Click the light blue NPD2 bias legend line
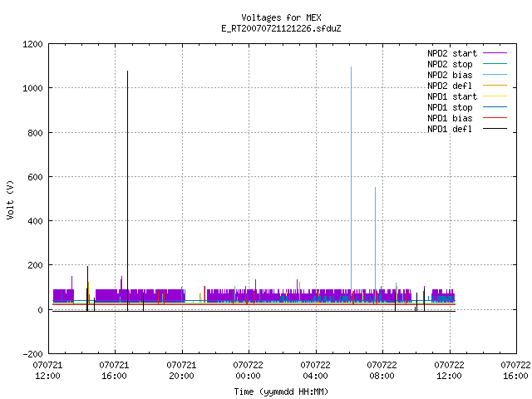The image size is (532, 399). [495, 75]
